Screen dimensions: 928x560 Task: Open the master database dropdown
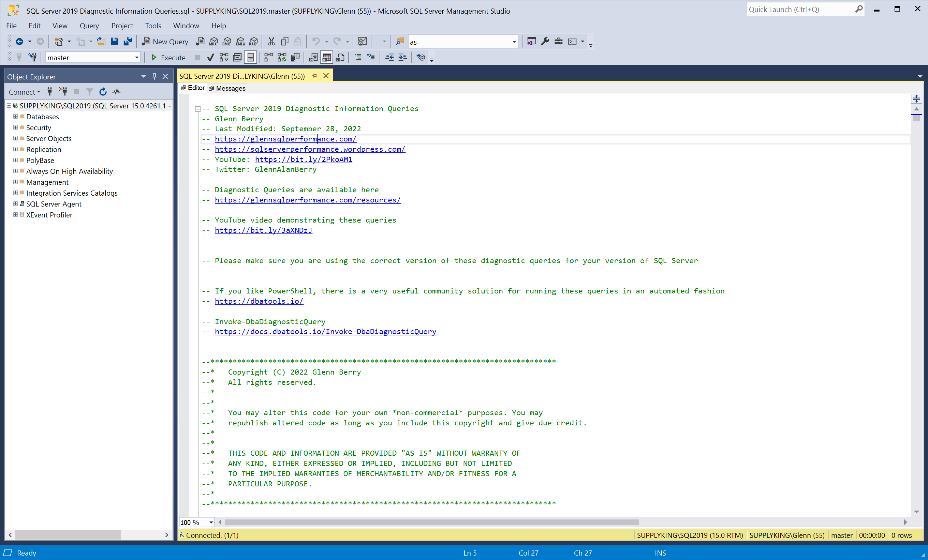tap(137, 58)
